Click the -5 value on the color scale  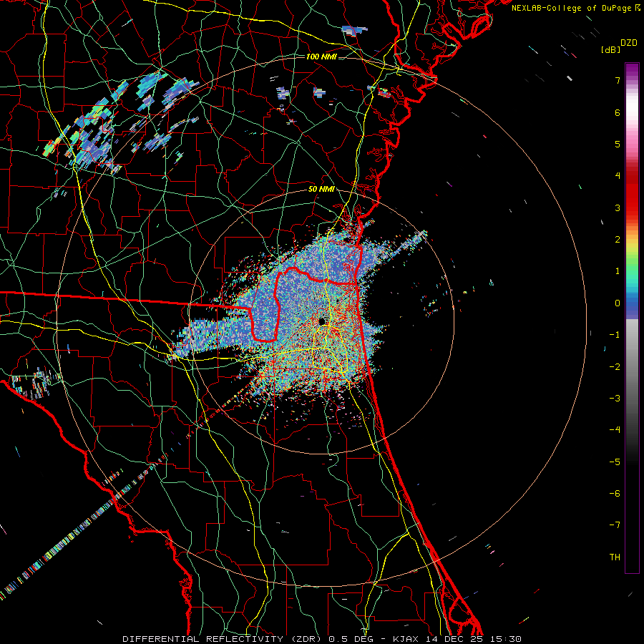point(615,462)
